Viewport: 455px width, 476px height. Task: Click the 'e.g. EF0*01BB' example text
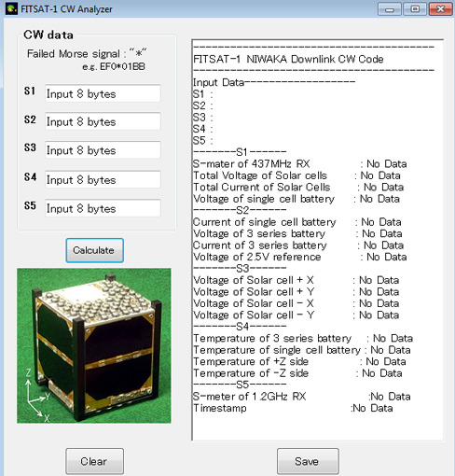[114, 67]
